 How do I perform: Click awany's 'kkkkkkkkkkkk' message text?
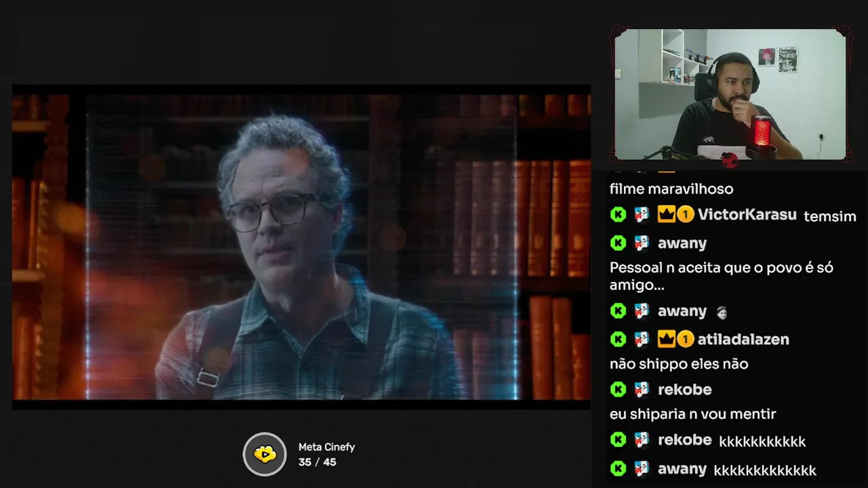pos(765,470)
